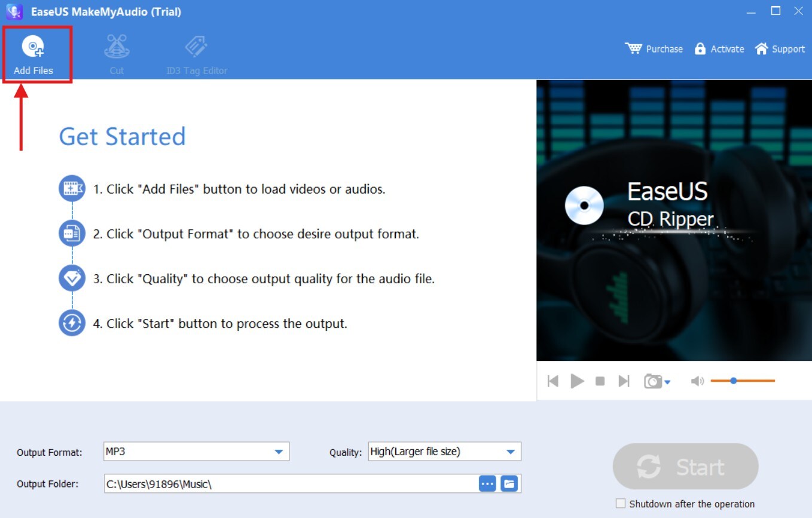Maximize the MakeMyAudio window

[x=776, y=11]
